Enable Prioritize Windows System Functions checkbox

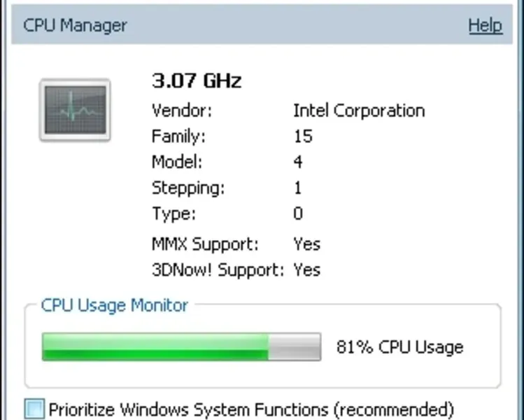[x=34, y=409]
